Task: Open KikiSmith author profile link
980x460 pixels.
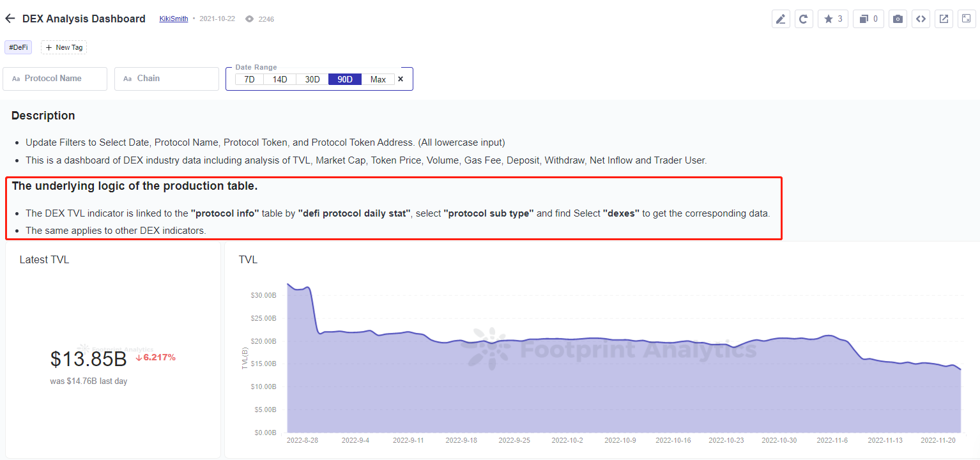Action: point(174,19)
